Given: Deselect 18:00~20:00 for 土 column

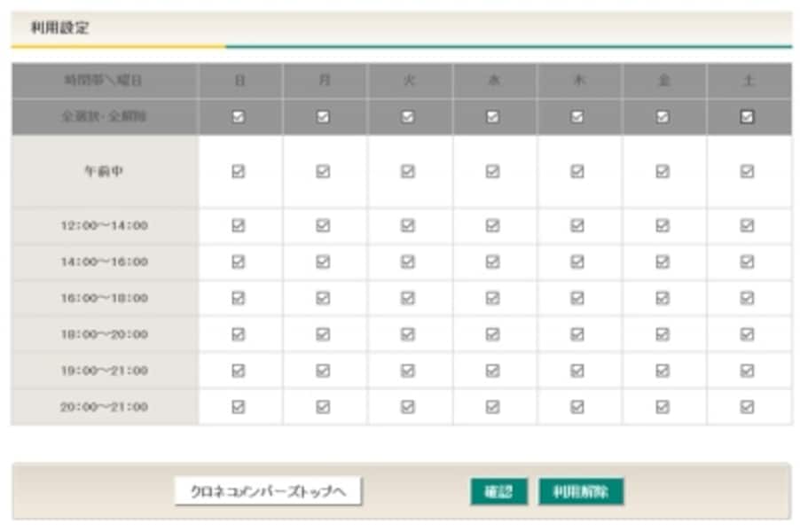Looking at the screenshot, I should pyautogui.click(x=747, y=334).
